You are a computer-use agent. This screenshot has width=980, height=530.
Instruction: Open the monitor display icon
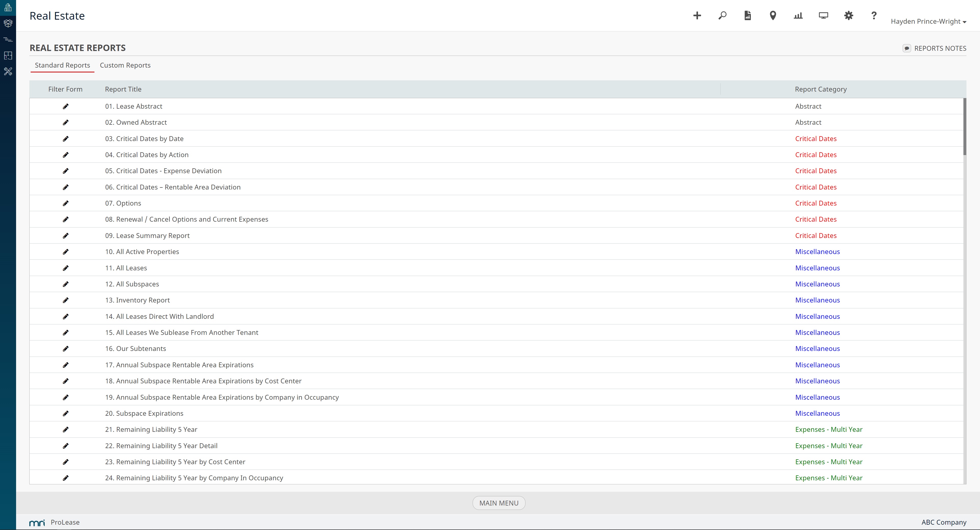pyautogui.click(x=823, y=16)
